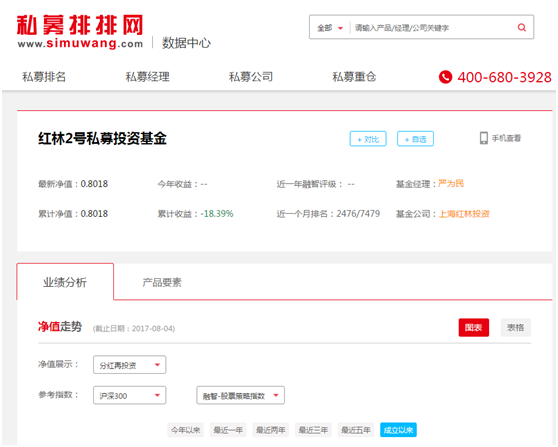The image size is (558, 447).
Task: Select the 成立以来 time range
Action: (398, 430)
